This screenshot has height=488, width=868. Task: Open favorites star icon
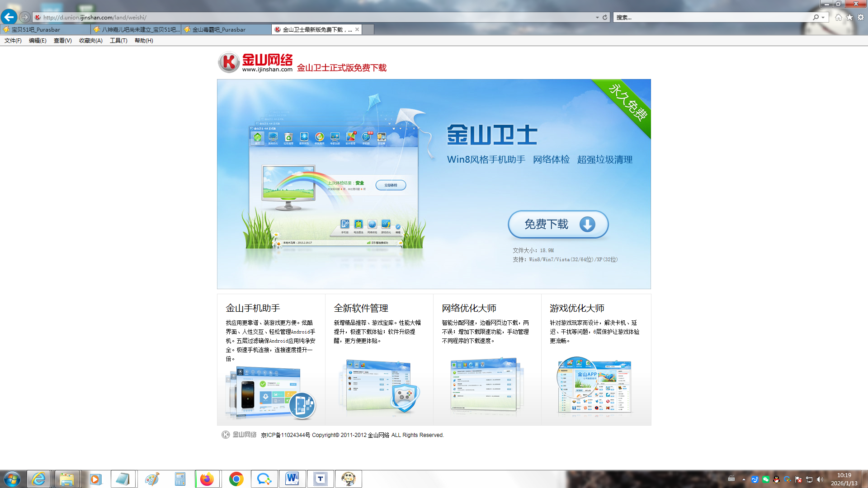(849, 17)
